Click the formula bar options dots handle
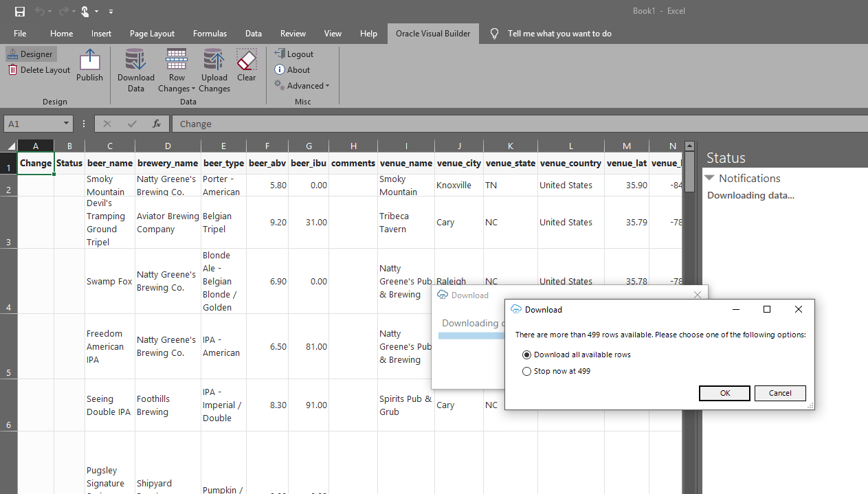 pos(84,124)
